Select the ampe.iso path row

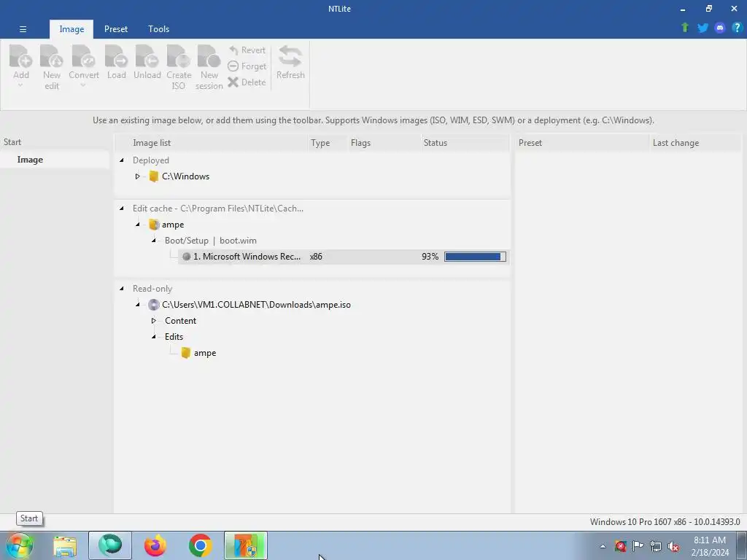256,305
